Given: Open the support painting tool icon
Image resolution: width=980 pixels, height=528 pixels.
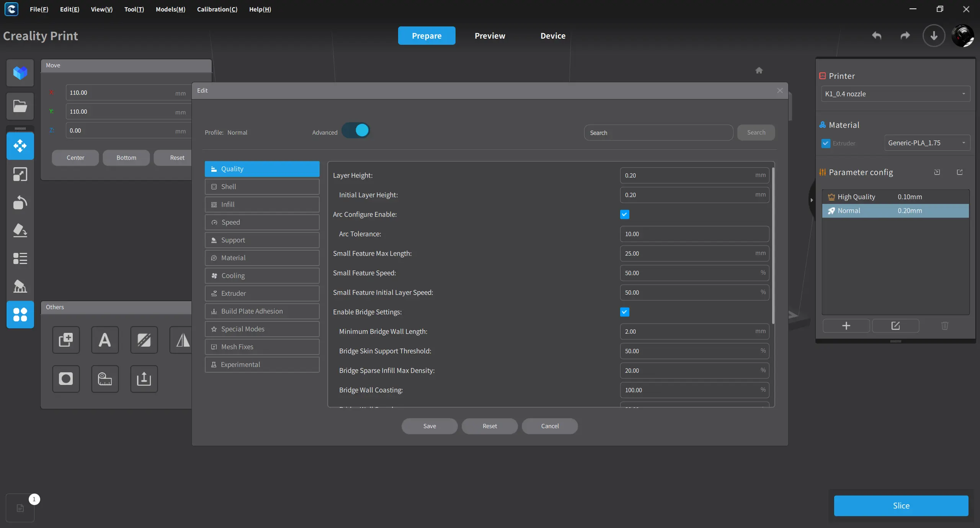Looking at the screenshot, I should click(20, 286).
